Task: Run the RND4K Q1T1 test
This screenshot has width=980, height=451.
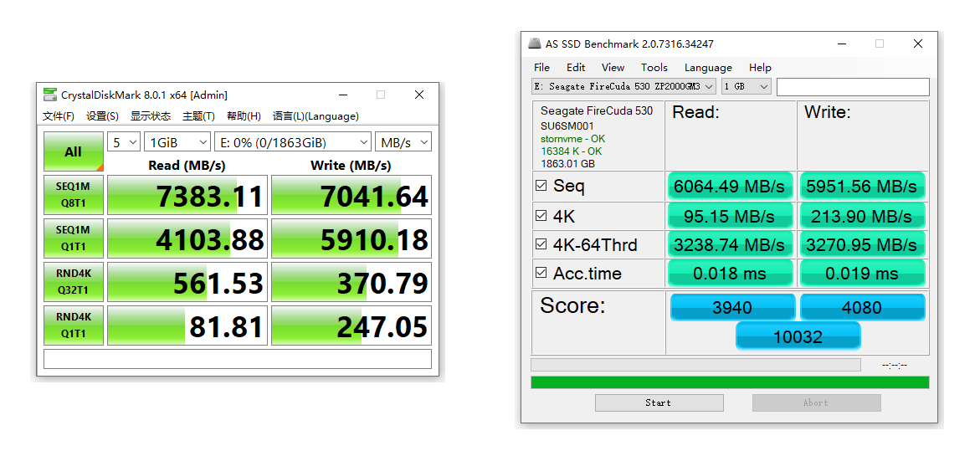Action: 73,325
